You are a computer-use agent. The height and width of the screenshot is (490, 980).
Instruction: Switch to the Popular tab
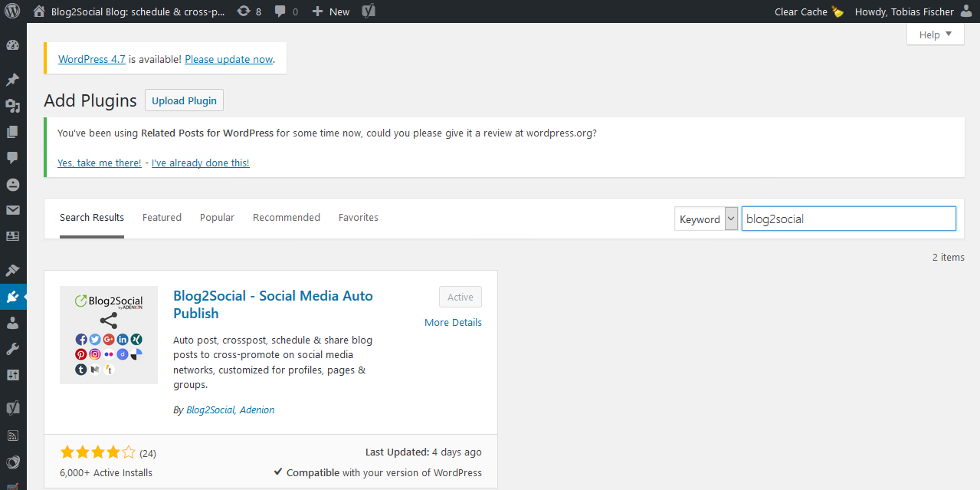[217, 218]
